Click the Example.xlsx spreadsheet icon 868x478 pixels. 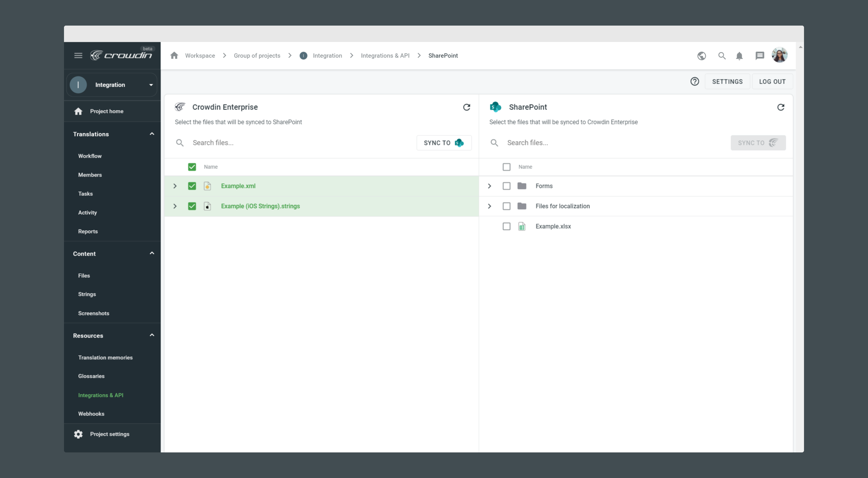click(522, 226)
